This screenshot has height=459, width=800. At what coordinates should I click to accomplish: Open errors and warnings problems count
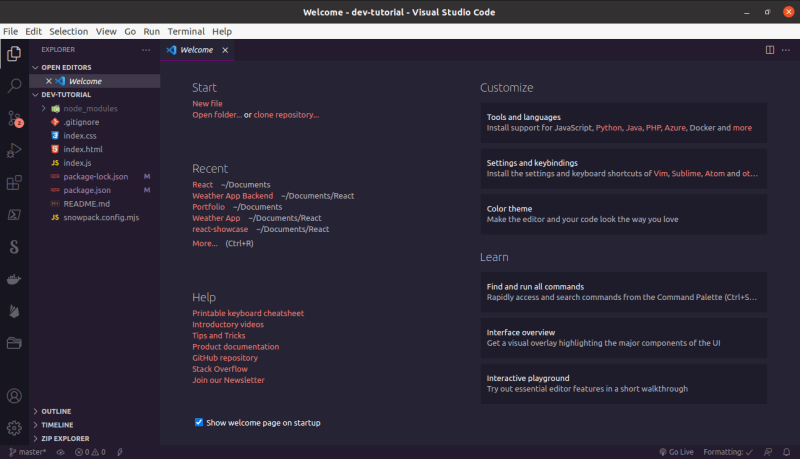pyautogui.click(x=90, y=452)
